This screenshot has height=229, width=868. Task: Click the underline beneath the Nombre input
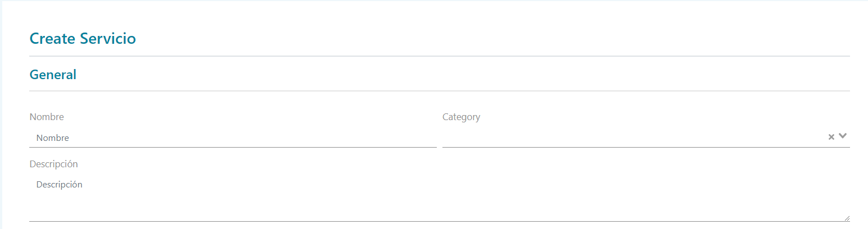(233, 147)
